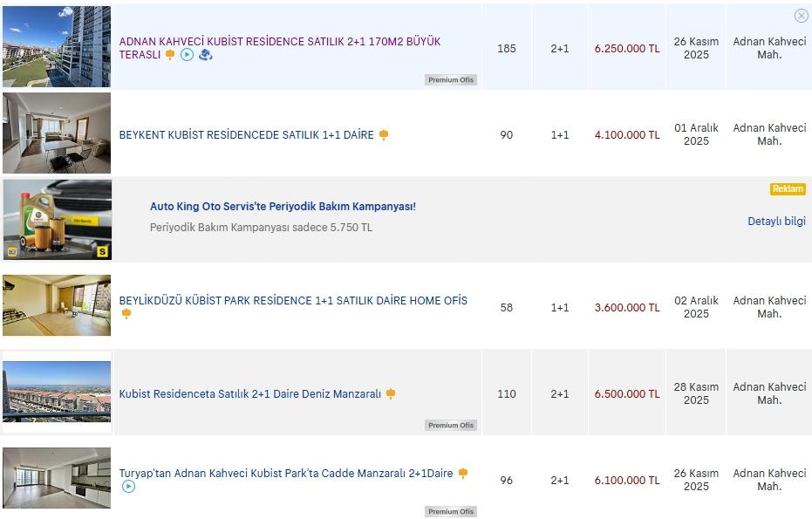Click the motor oil advertisement image
This screenshot has height=519, width=812.
(x=56, y=217)
